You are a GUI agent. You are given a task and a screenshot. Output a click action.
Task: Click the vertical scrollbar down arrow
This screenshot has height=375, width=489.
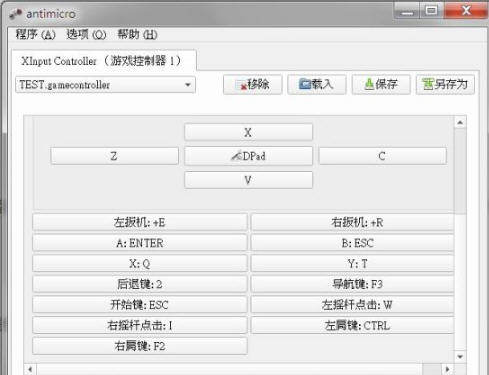(x=460, y=357)
